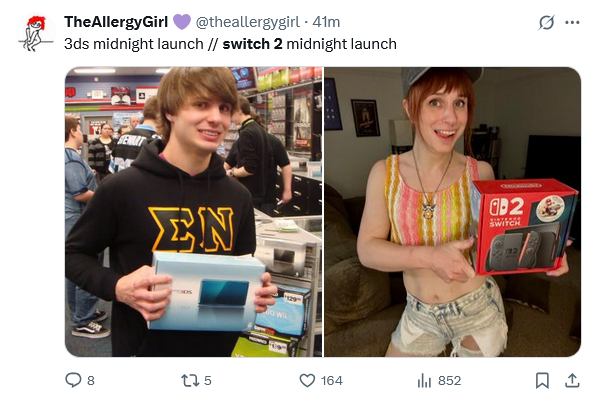The width and height of the screenshot is (598, 402).
Task: Click the like count 164
Action: point(332,381)
